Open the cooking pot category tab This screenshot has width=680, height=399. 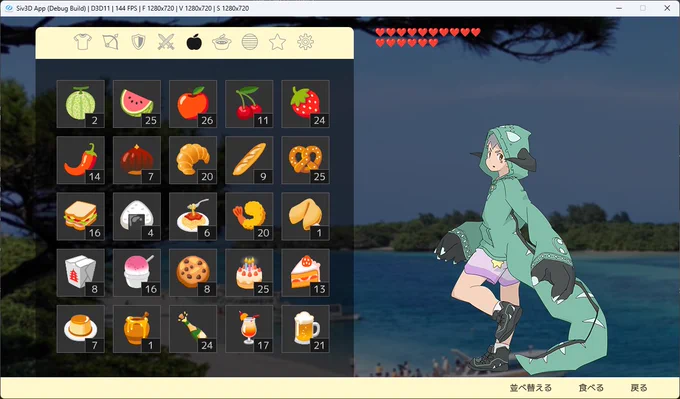pos(222,43)
